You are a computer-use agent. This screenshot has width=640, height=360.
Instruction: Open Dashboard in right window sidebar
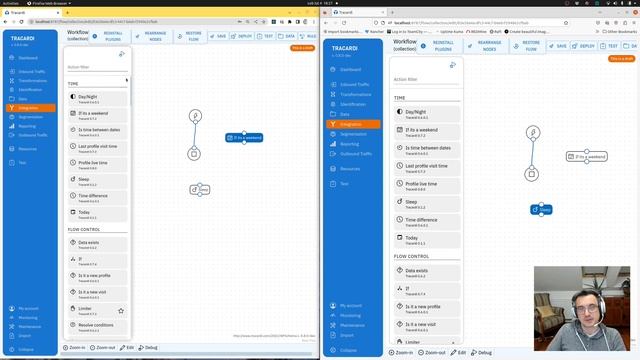pos(346,69)
